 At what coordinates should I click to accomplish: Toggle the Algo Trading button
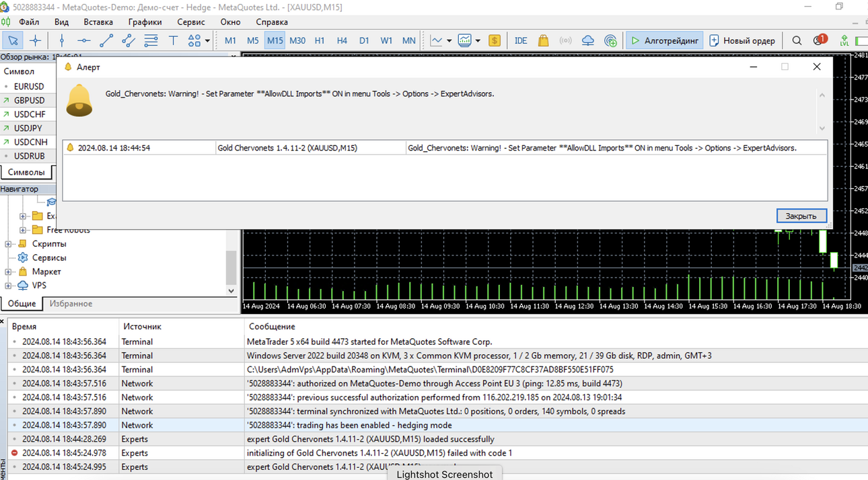click(x=665, y=40)
